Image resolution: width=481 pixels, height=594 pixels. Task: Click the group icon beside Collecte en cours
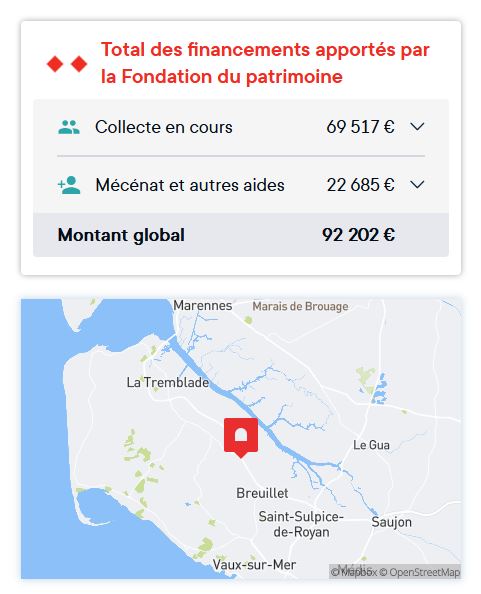pos(69,127)
